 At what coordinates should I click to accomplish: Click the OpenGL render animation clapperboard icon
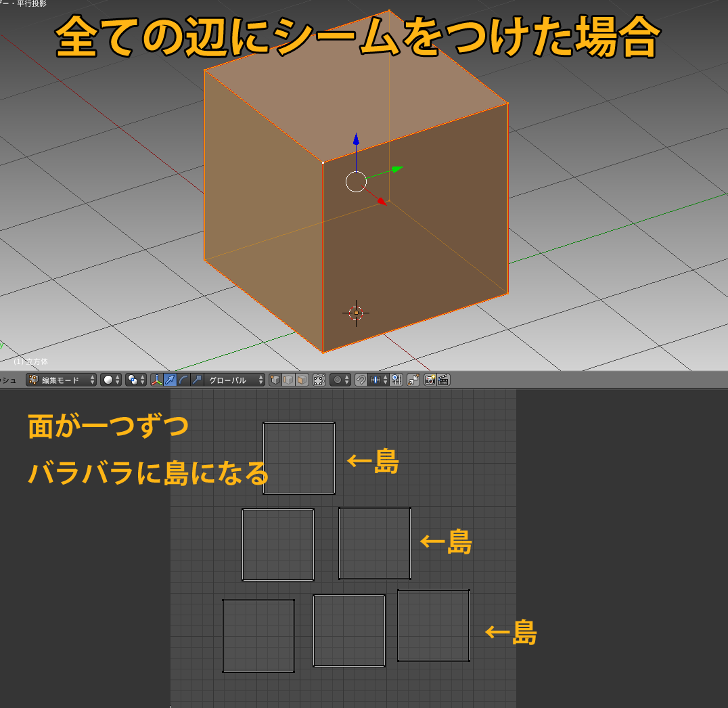point(442,379)
